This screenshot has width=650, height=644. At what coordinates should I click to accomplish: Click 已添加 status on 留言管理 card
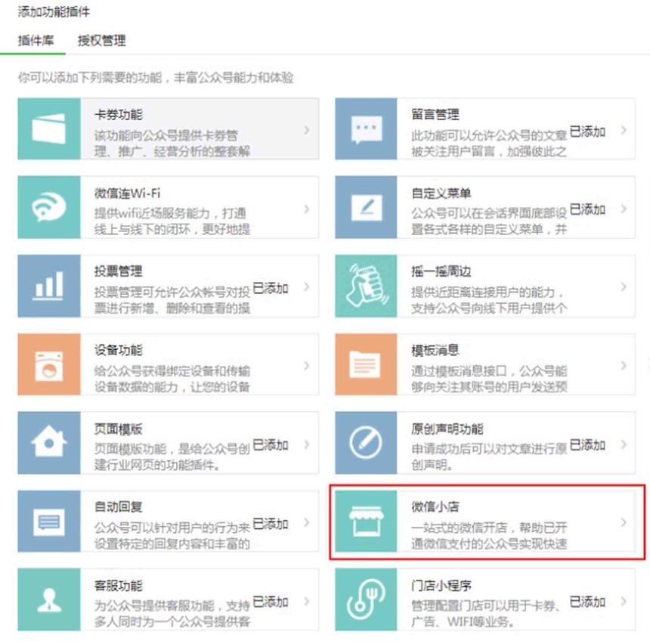tap(587, 132)
